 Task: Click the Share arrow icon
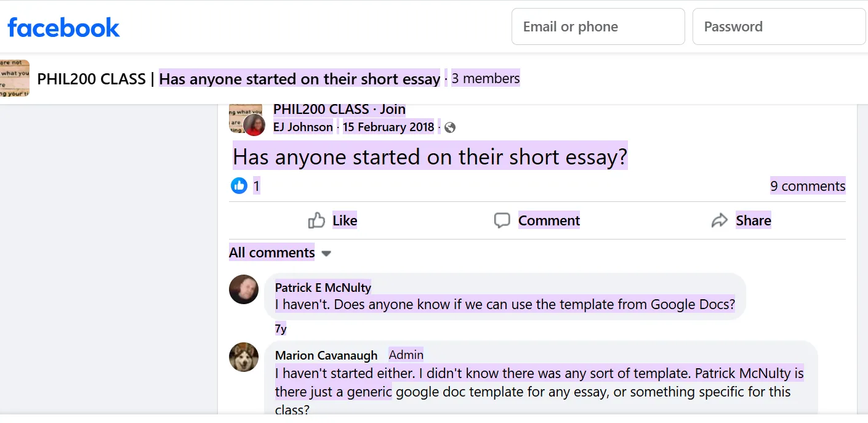pyautogui.click(x=720, y=220)
